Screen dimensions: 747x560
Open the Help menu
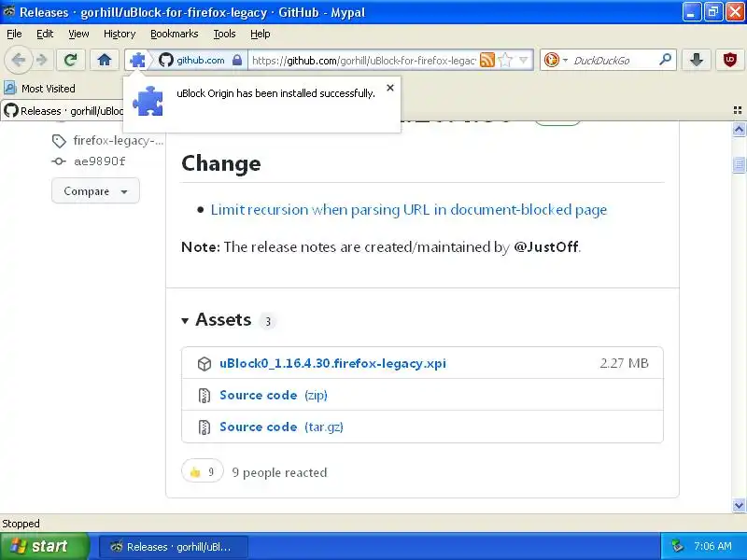click(x=261, y=34)
